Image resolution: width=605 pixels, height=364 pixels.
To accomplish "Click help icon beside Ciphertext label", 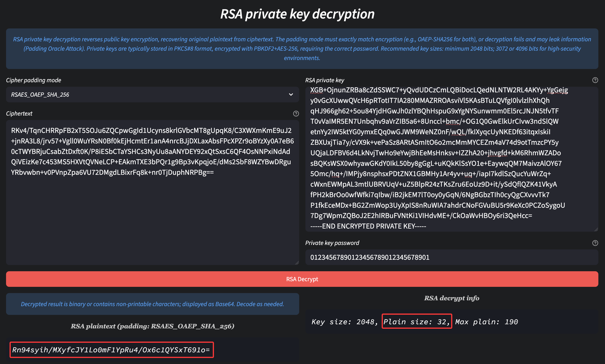I will 296,114.
